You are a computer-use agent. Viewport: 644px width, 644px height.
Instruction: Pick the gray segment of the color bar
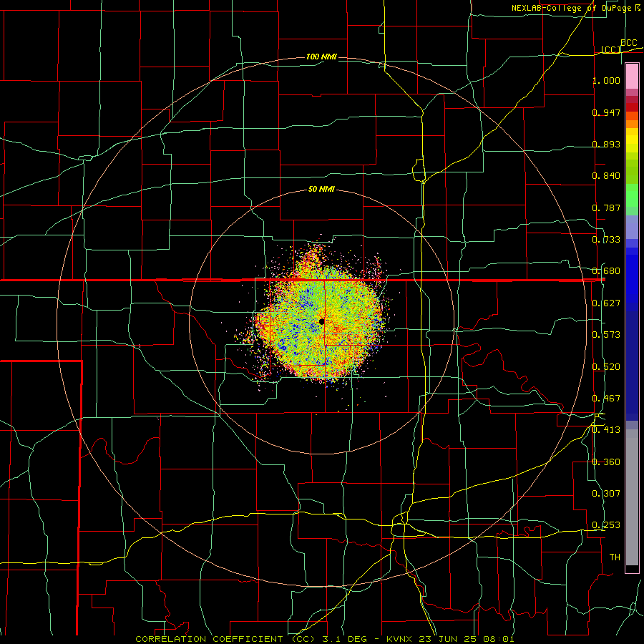pyautogui.click(x=632, y=497)
